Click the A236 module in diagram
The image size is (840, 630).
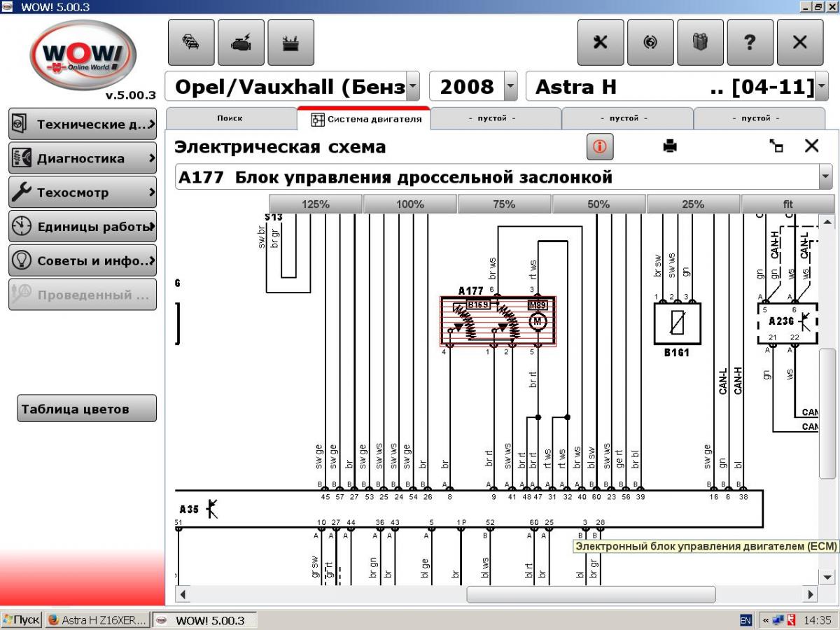pos(787,323)
